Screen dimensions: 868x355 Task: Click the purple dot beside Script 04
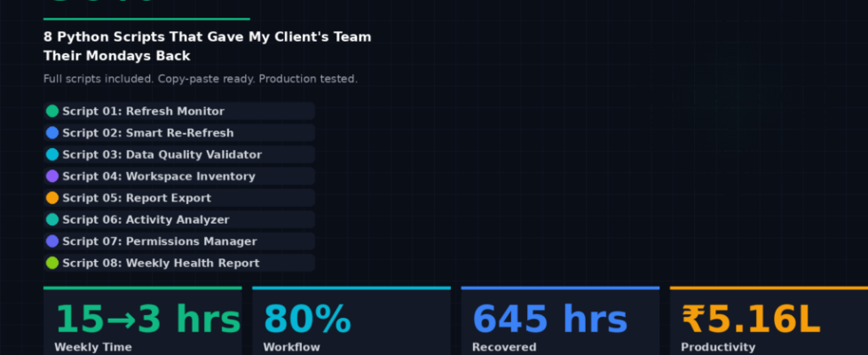tap(52, 177)
